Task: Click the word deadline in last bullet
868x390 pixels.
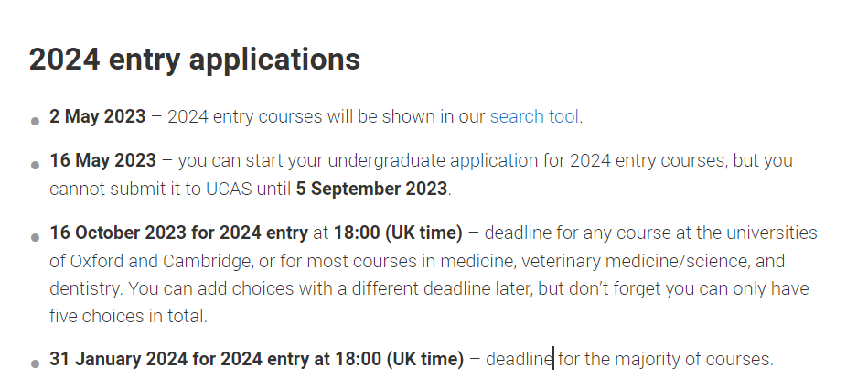Action: pyautogui.click(x=520, y=359)
